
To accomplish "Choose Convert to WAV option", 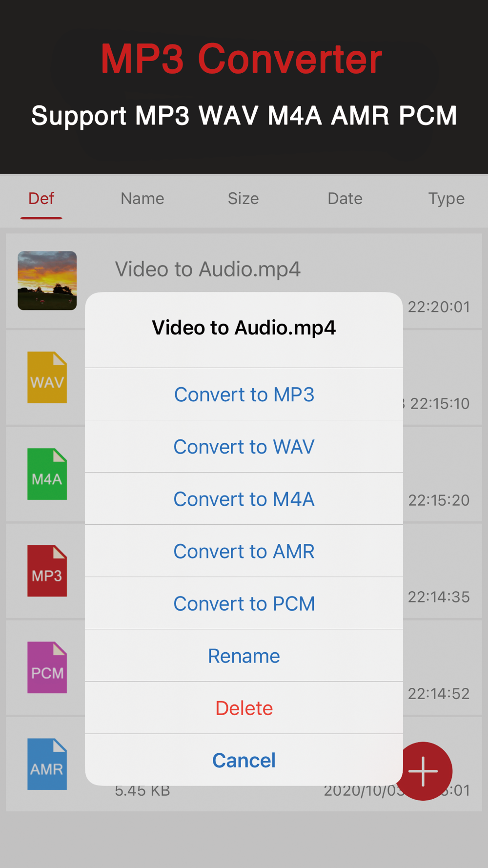I will pyautogui.click(x=244, y=447).
